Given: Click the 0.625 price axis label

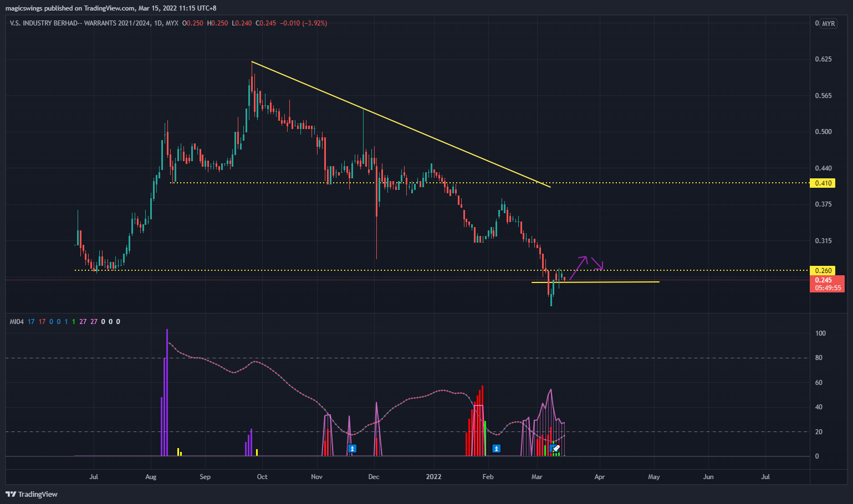Looking at the screenshot, I should coord(823,59).
